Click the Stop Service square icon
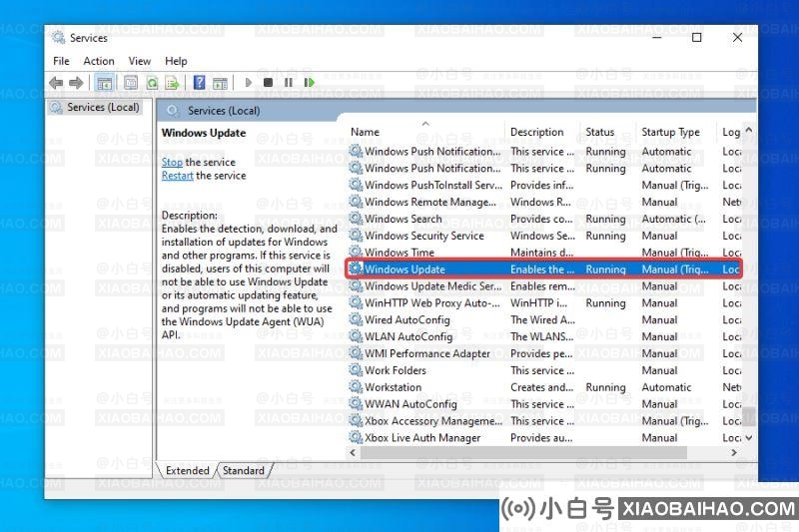 coord(268,83)
